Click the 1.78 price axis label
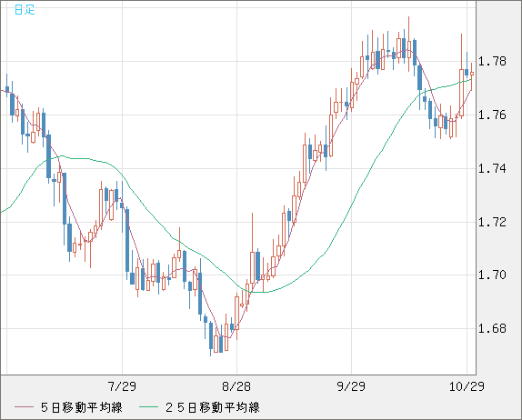 click(492, 61)
